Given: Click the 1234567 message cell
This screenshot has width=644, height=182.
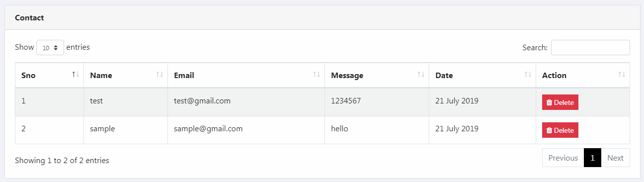Looking at the screenshot, I should (x=377, y=102).
